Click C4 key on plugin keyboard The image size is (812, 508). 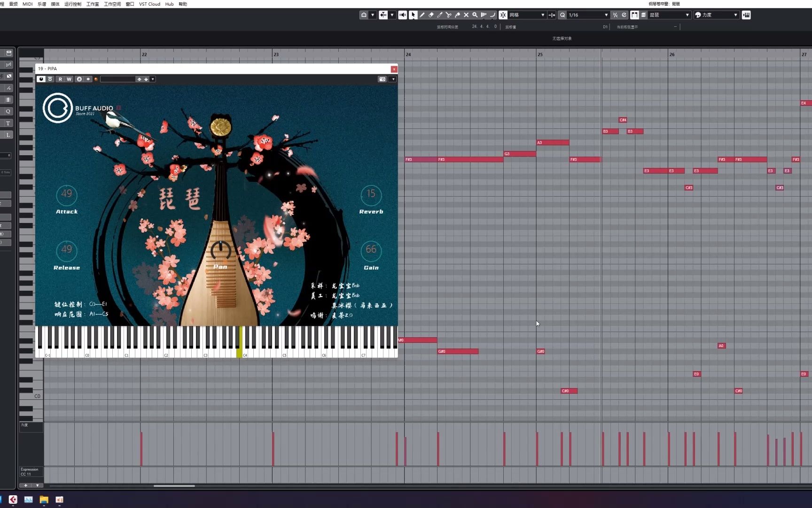(245, 348)
